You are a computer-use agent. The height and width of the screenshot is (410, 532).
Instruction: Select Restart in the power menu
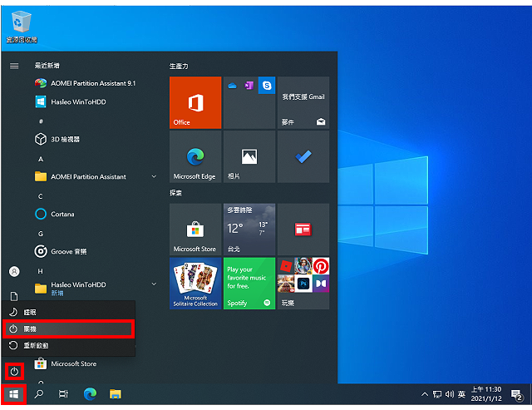(x=68, y=345)
